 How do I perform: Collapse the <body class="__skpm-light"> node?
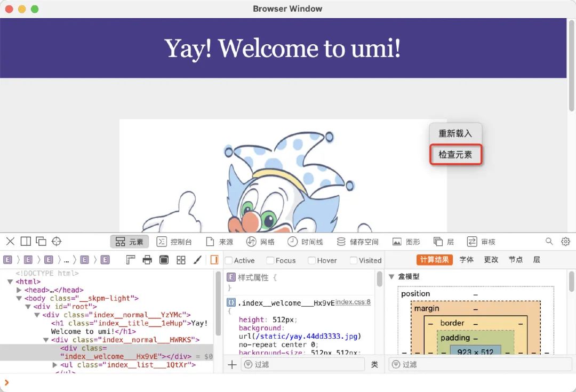(19, 298)
